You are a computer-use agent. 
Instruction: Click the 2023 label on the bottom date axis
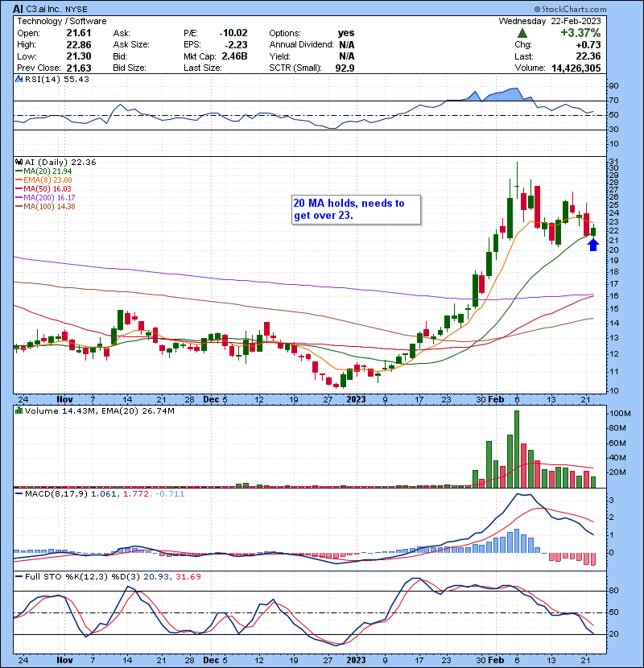357,660
